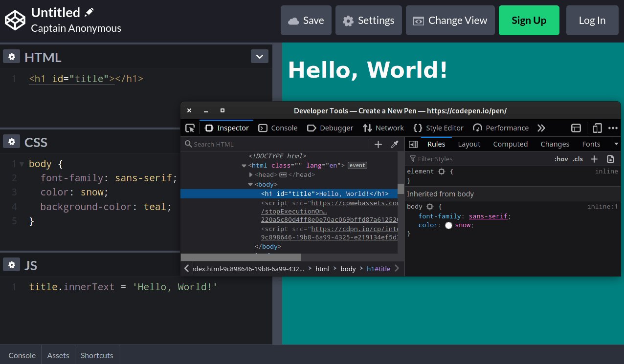The image size is (624, 364).
Task: Click the sans-serif font link
Action: (x=489, y=216)
